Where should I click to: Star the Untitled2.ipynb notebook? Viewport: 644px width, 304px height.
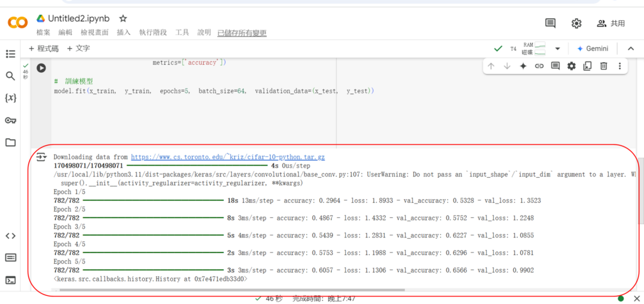(123, 19)
